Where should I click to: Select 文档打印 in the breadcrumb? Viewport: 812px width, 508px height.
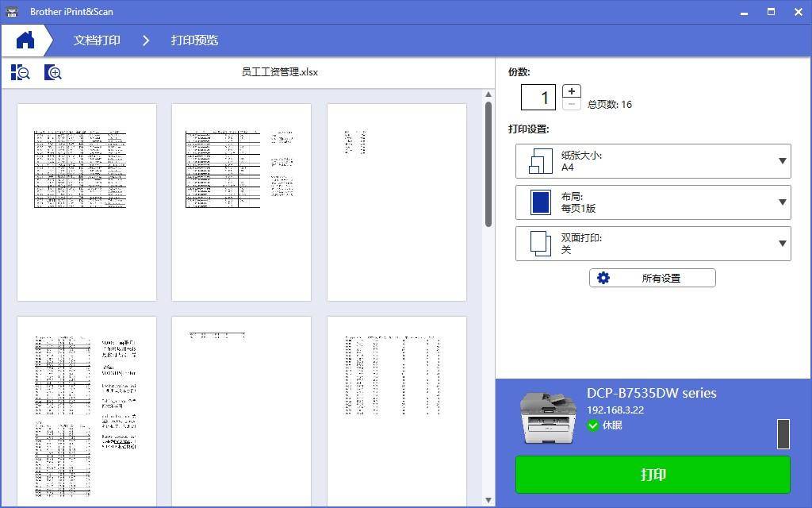tap(96, 40)
